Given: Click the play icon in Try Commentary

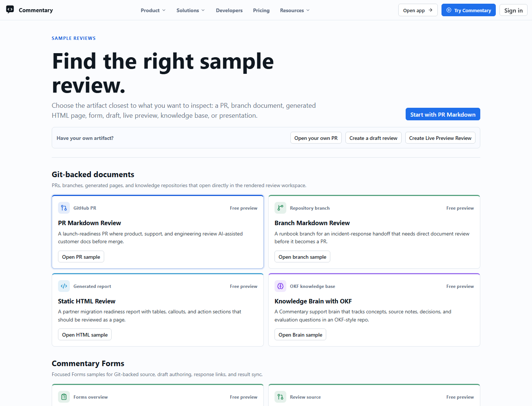Looking at the screenshot, I should [x=449, y=10].
